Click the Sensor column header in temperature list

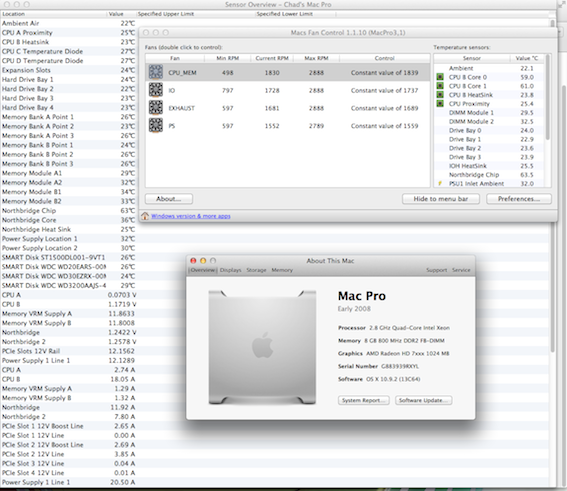pyautogui.click(x=472, y=58)
